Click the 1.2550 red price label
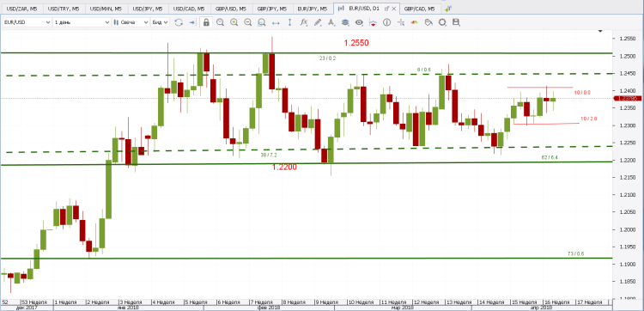This screenshot has height=311, width=644. tap(356, 42)
